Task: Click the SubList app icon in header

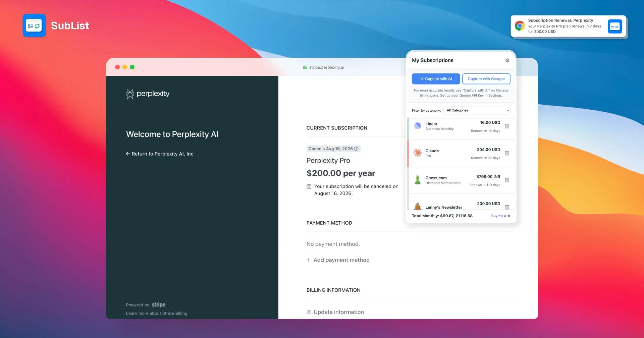Action: tap(34, 25)
